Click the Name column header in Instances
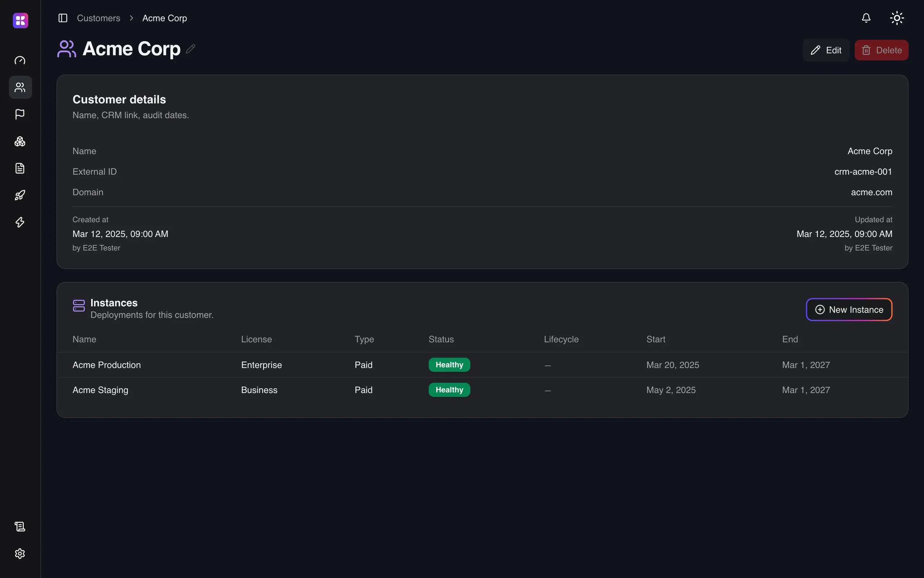924x578 pixels. click(x=84, y=339)
